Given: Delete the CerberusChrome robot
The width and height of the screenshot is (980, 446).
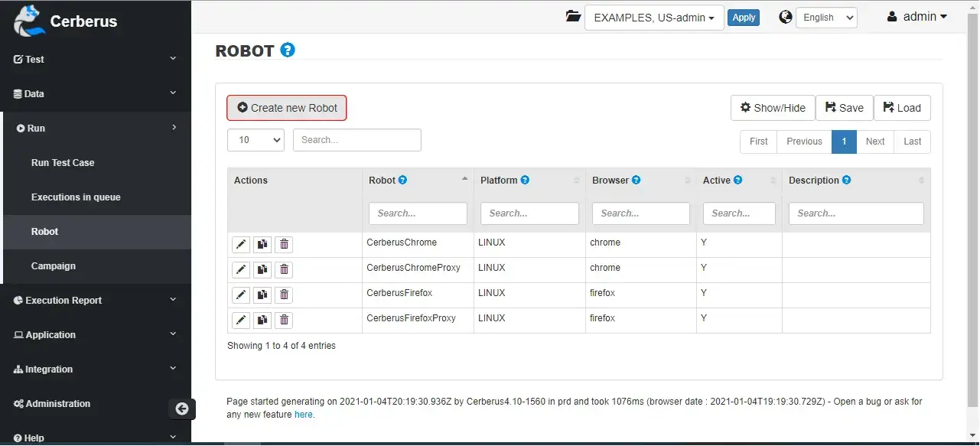Looking at the screenshot, I should coord(284,245).
